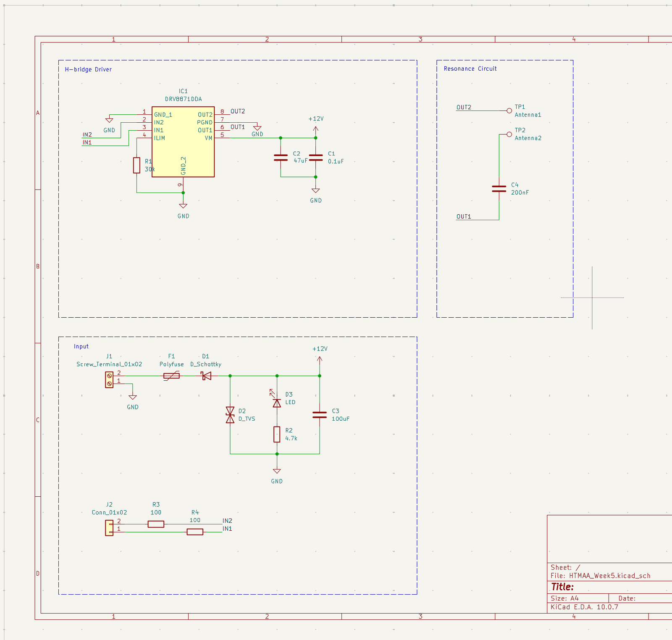Click the GND_2 pin label inside IC1
The width and height of the screenshot is (672, 640).
pos(183,166)
